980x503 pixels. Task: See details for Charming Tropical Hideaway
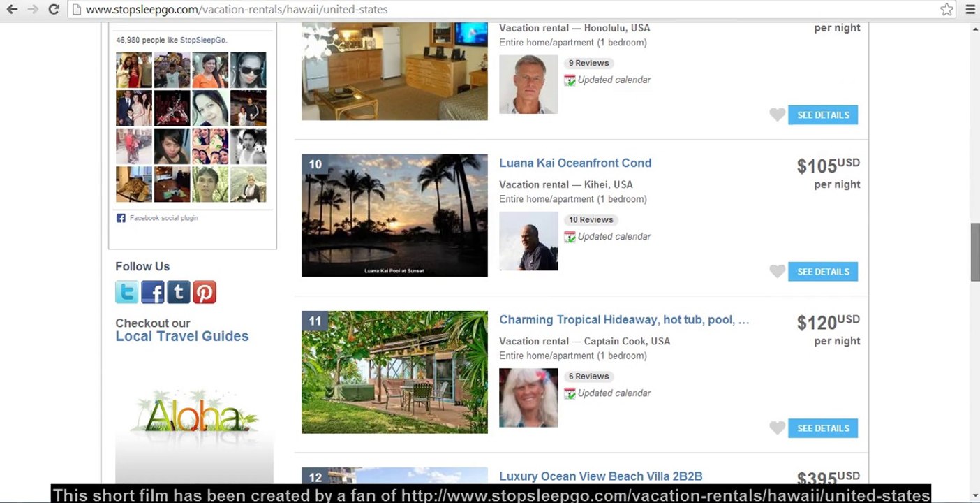pyautogui.click(x=823, y=428)
